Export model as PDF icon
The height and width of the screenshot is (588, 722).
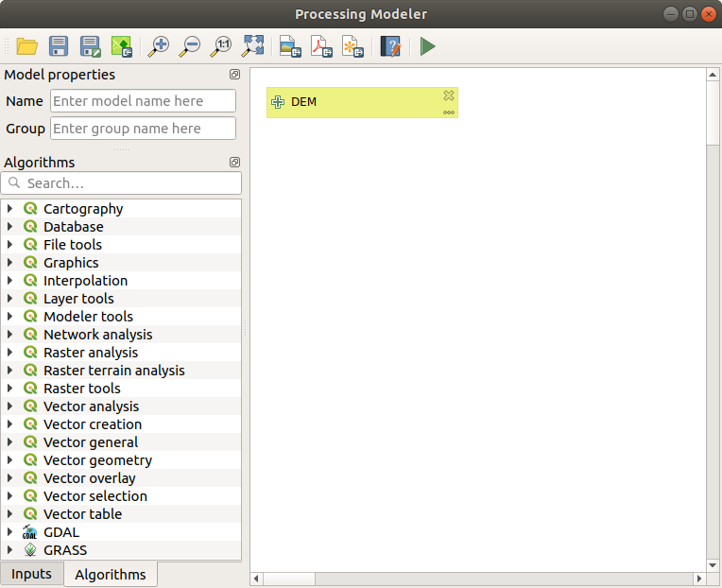coord(322,46)
